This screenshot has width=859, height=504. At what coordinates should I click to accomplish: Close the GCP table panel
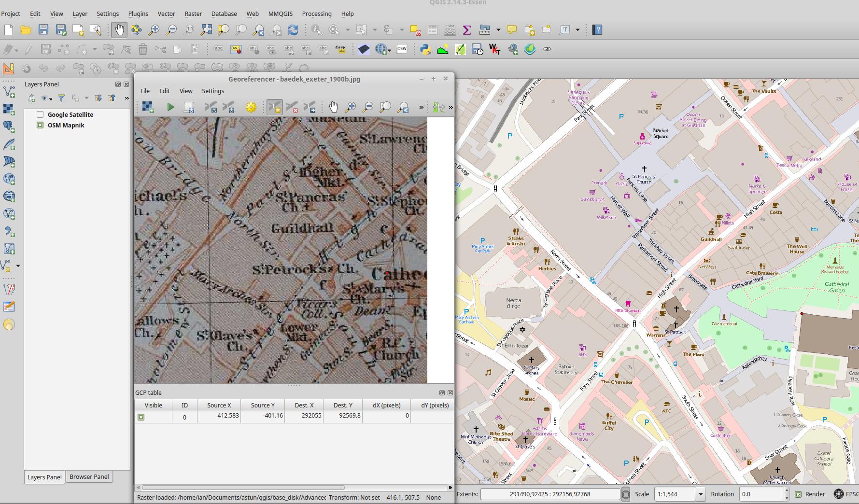450,392
